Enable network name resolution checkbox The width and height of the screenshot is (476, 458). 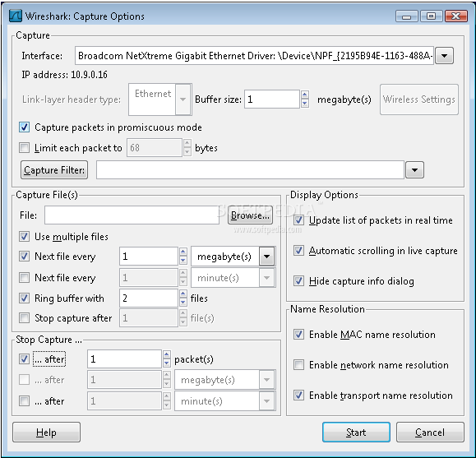pos(298,365)
